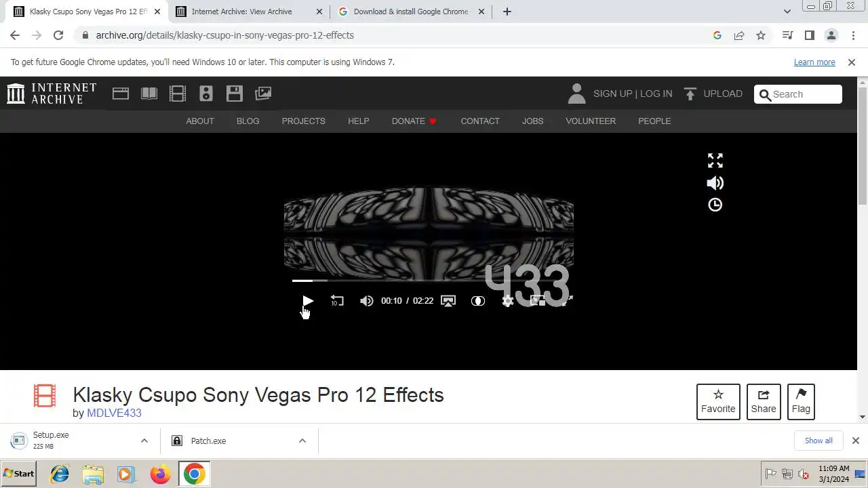Open the JOBS menu item
Image resolution: width=868 pixels, height=488 pixels.
point(533,121)
